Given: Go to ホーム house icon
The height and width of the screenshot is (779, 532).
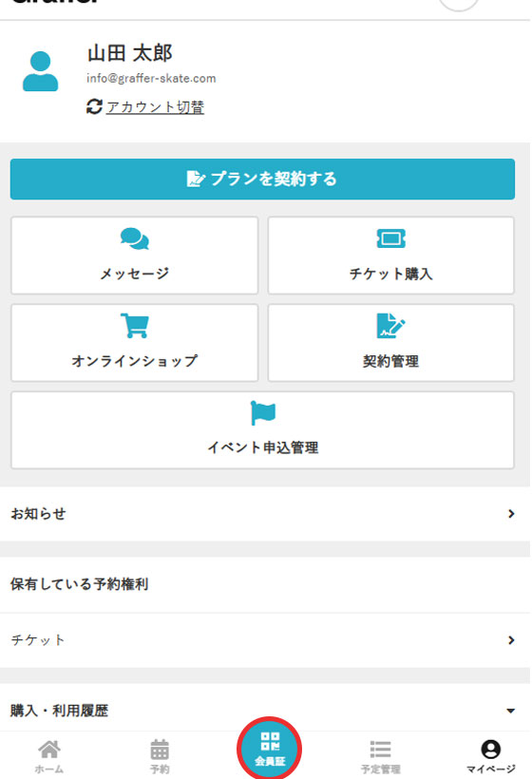Looking at the screenshot, I should (49, 750).
